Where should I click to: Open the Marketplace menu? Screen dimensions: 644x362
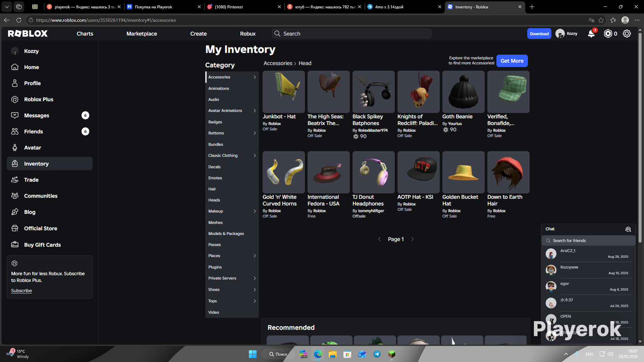point(142,34)
